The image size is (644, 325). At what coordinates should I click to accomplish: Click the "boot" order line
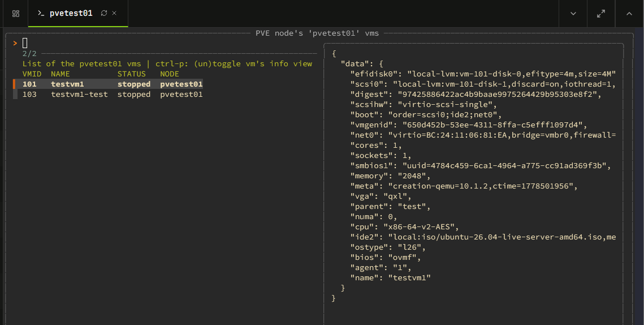(x=426, y=115)
